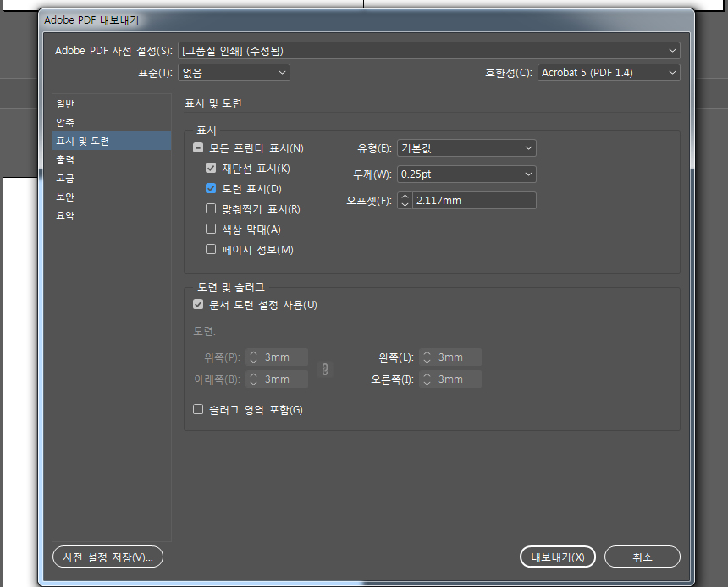Screen dimensions: 728x587
Task: Click 오프셋 field showing 2.117mm
Action: (473, 200)
